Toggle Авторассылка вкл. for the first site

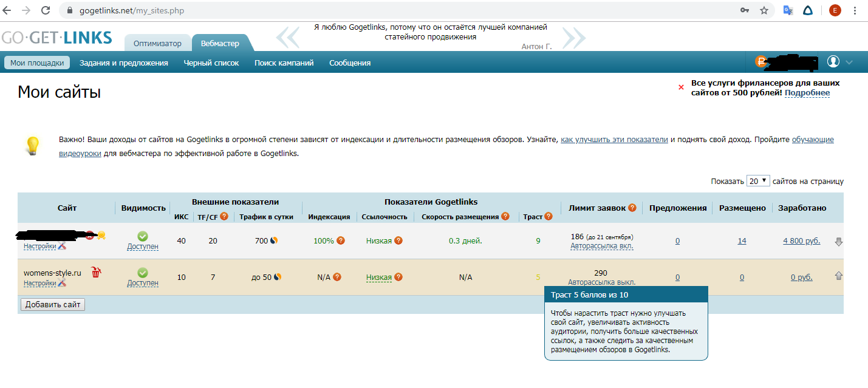click(x=602, y=246)
